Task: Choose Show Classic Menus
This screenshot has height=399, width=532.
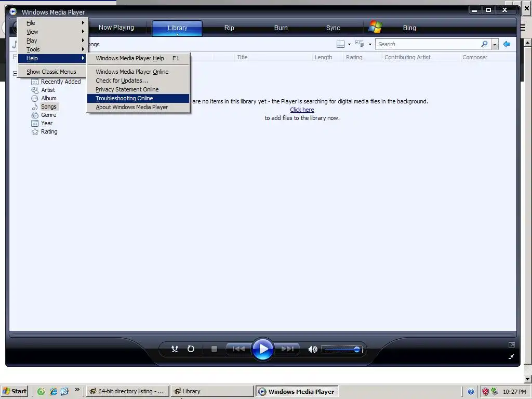Action: (x=52, y=72)
